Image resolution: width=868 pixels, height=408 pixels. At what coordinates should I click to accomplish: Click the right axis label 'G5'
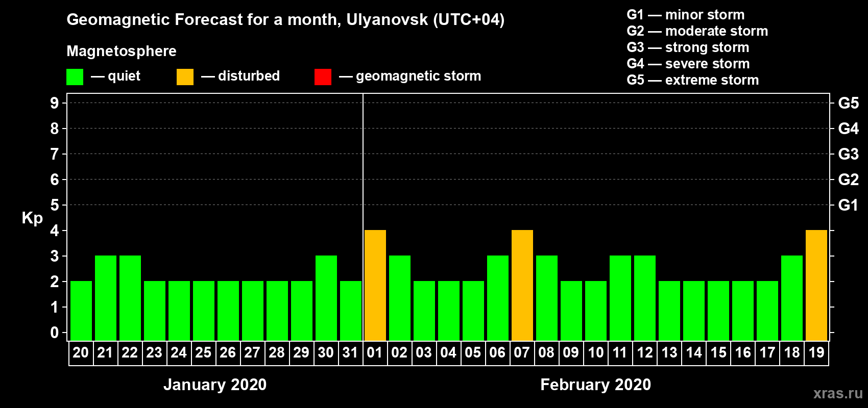tap(849, 103)
